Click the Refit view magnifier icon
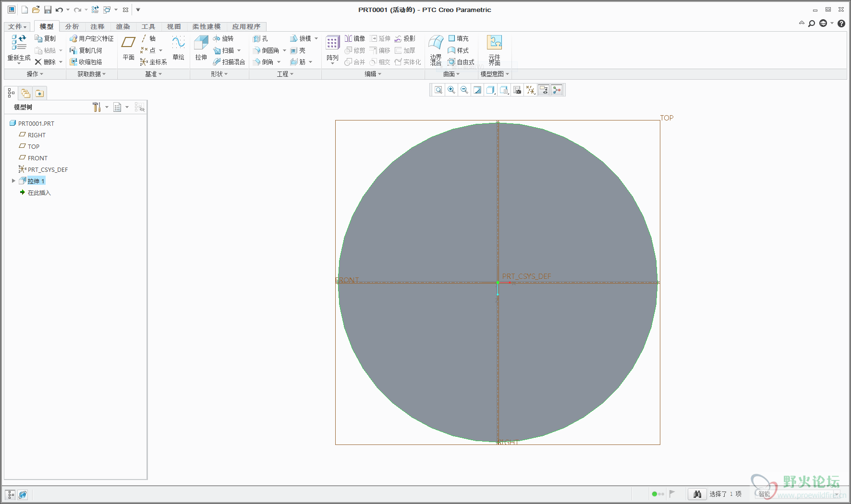Viewport: 851px width, 504px height. (x=438, y=90)
